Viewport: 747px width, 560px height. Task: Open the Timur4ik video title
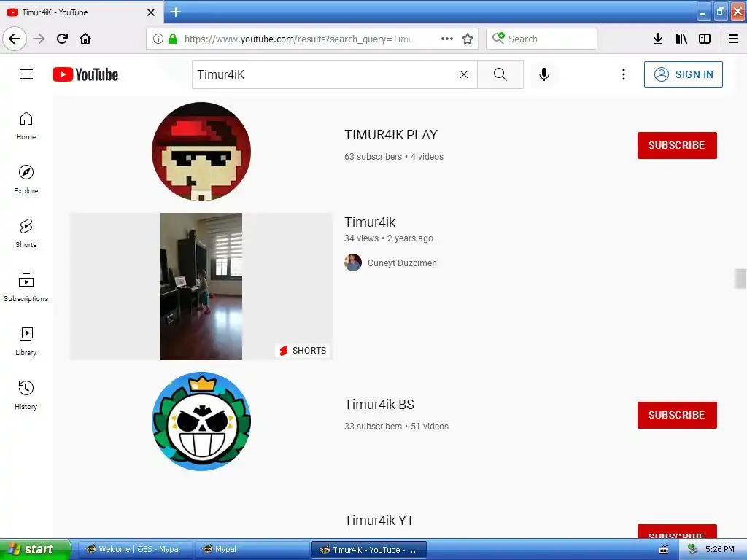click(370, 222)
